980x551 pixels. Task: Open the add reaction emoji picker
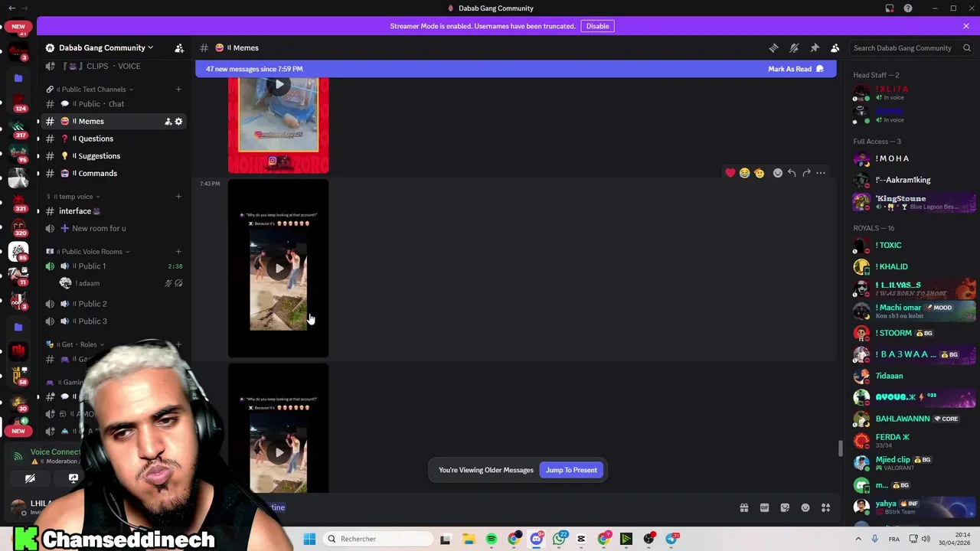pyautogui.click(x=778, y=173)
